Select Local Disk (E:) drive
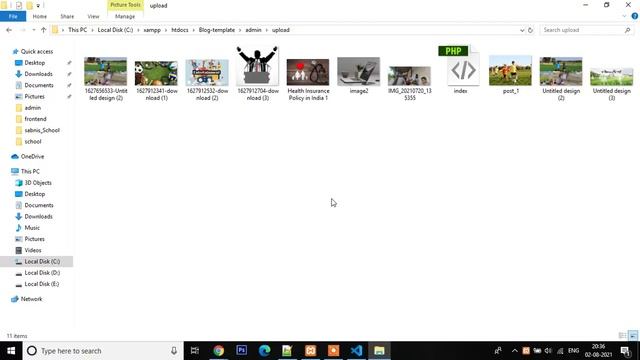Image resolution: width=640 pixels, height=360 pixels. [41, 284]
